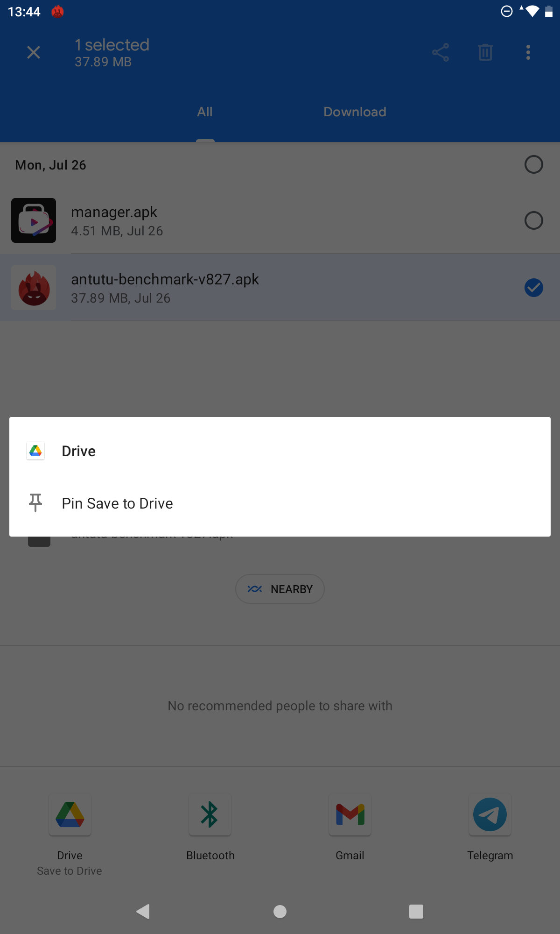The width and height of the screenshot is (560, 934).
Task: Tap the Drive logo in the popup
Action: pos(35,451)
